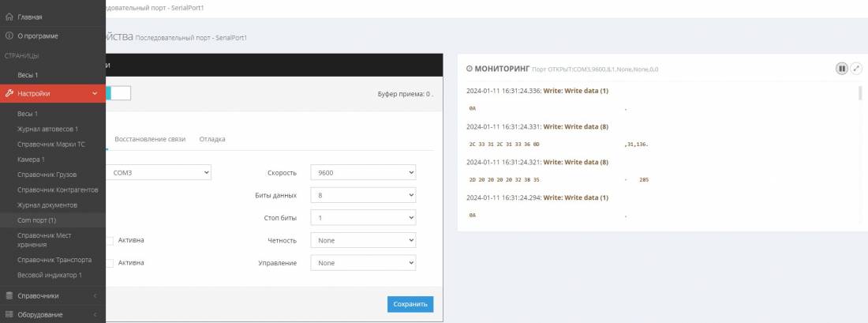The width and height of the screenshot is (868, 323).
Task: Switch to Восстановление связи tab
Action: click(x=150, y=139)
